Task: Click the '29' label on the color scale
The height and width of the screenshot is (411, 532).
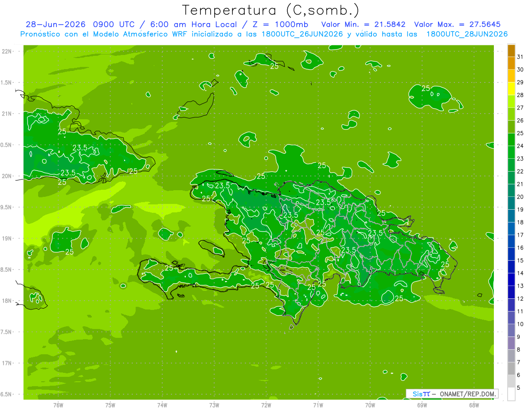Action: coord(520,82)
